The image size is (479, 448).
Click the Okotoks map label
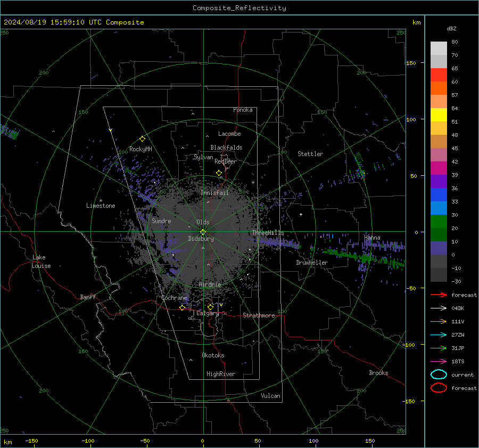point(213,356)
